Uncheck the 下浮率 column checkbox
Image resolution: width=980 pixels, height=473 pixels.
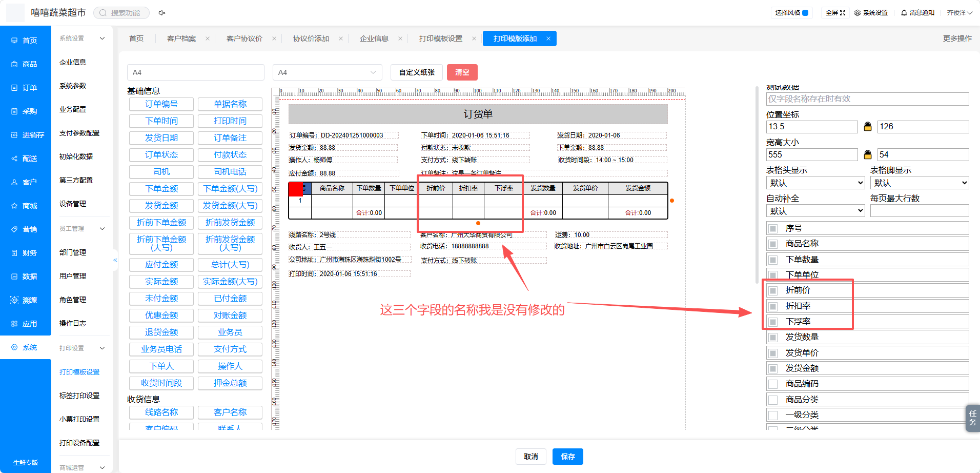(773, 322)
